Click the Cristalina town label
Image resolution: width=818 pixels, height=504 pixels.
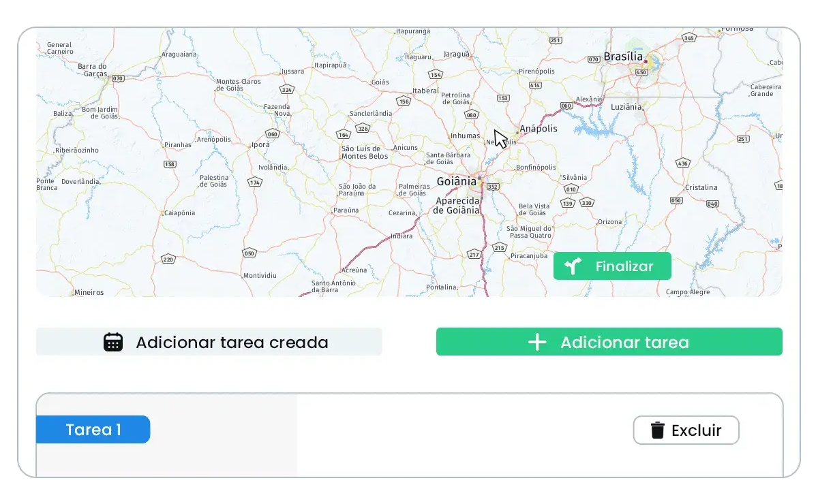tap(701, 187)
